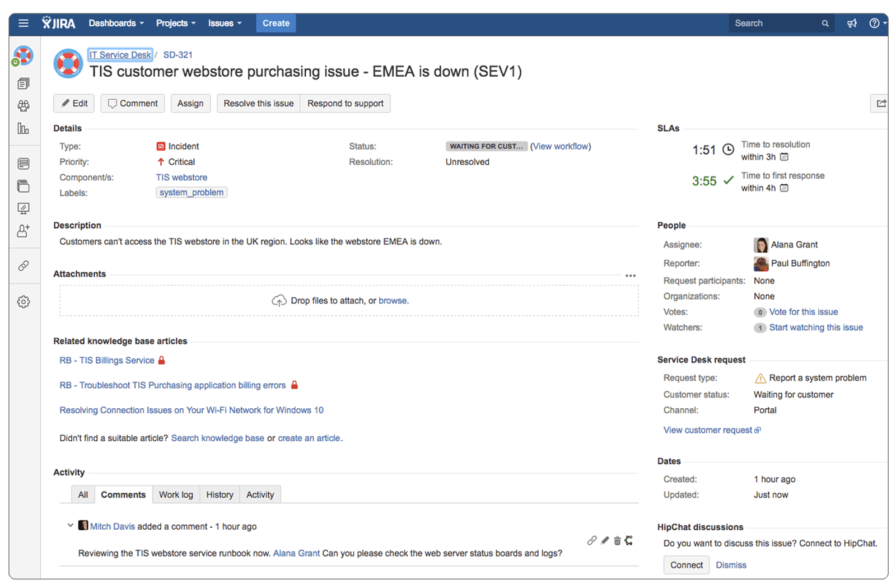The width and height of the screenshot is (896, 588).
Task: Click browse link in attachments drop zone
Action: pyautogui.click(x=393, y=301)
